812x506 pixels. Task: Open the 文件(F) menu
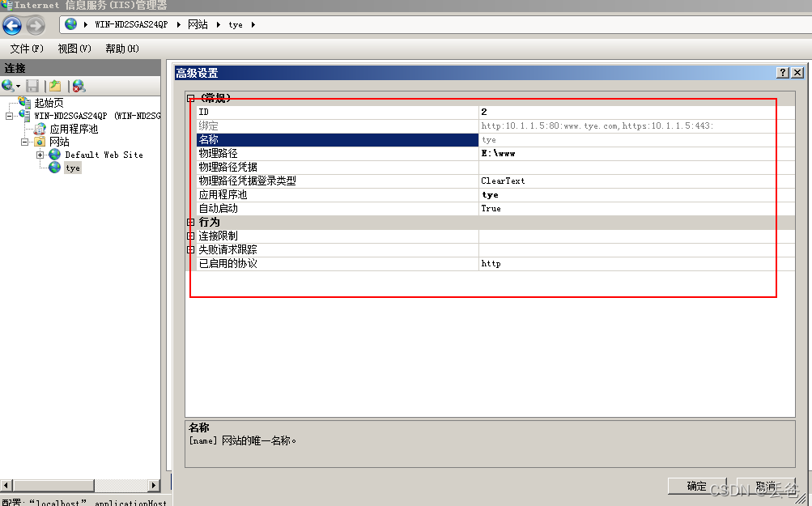[x=27, y=49]
